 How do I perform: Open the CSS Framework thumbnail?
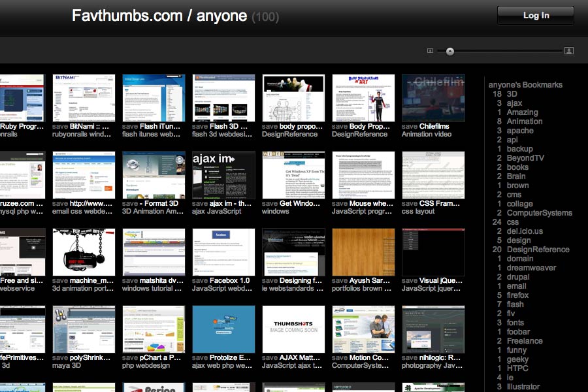433,175
